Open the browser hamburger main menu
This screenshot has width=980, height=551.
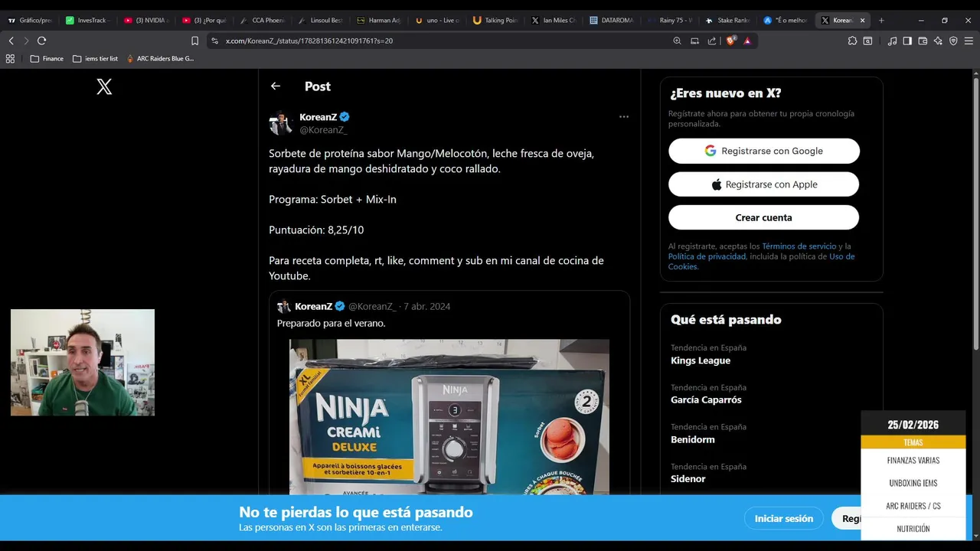click(x=969, y=41)
